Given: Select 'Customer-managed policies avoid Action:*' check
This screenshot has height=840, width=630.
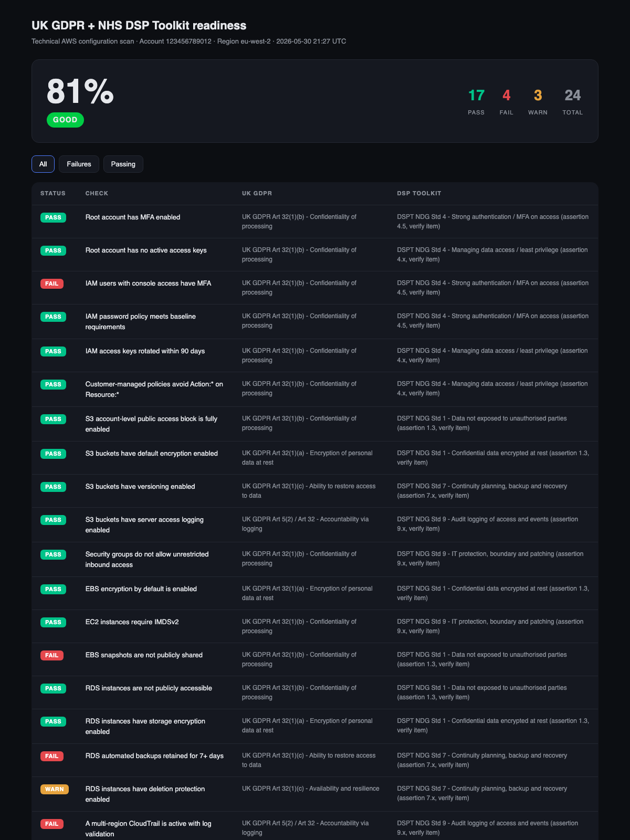Looking at the screenshot, I should [x=154, y=389].
